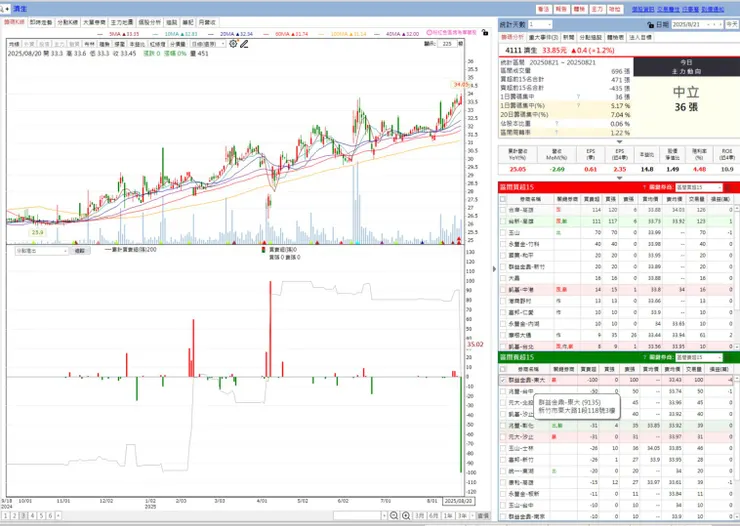Image resolution: width=740 pixels, height=526 pixels.
Task: Check the 大昌 row checkbox
Action: pyautogui.click(x=503, y=278)
